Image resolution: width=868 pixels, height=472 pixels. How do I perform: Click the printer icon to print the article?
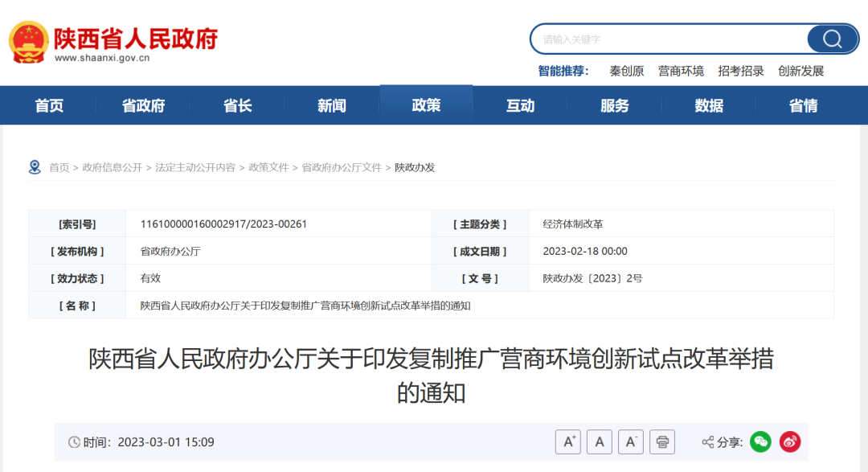point(661,441)
